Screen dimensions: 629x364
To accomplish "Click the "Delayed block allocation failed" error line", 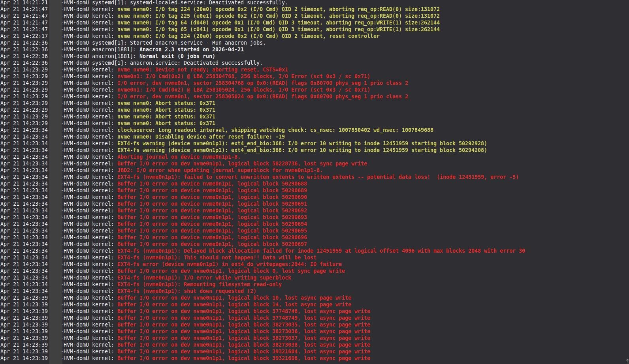I will 321,251.
